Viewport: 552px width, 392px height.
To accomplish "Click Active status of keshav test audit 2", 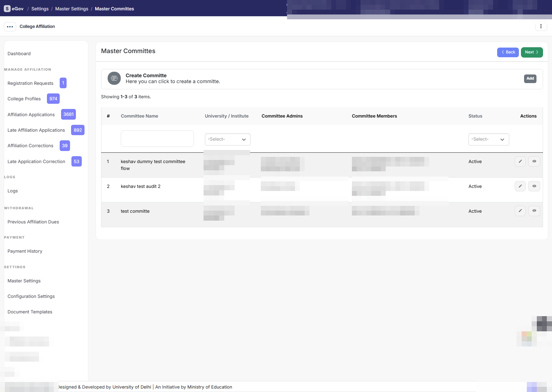I will pos(475,187).
